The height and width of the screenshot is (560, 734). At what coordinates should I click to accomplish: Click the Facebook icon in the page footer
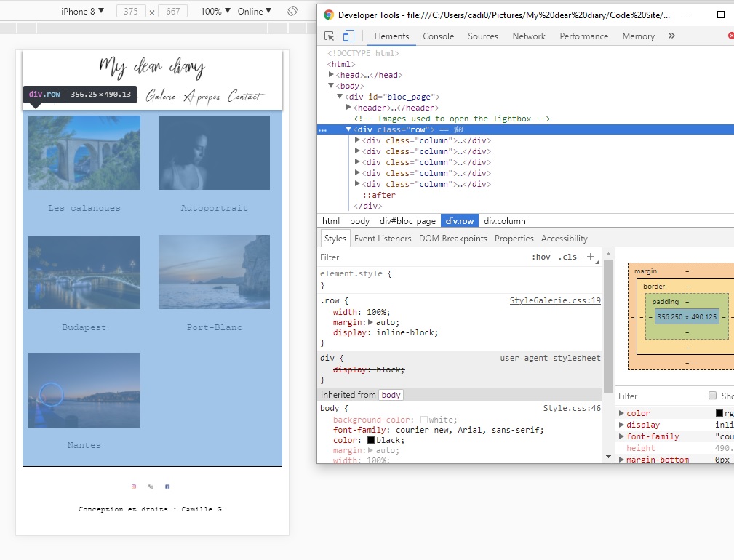point(167,487)
